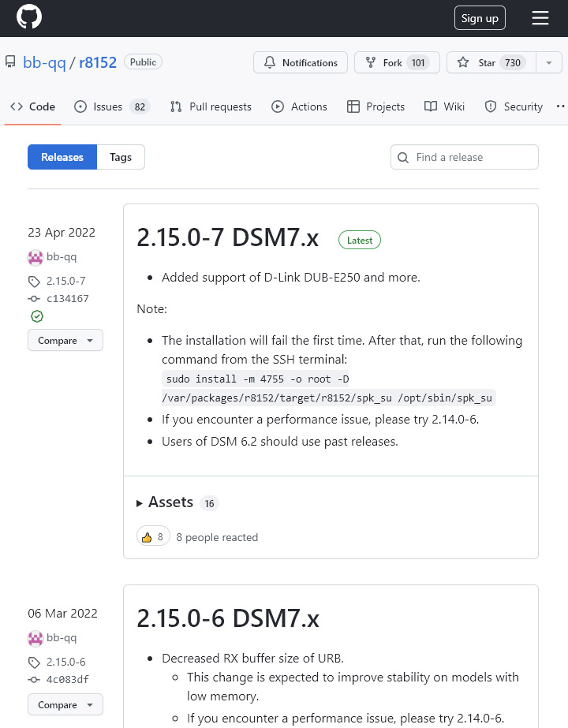
Task: Open Compare dropdown for release 2.15.0-6
Action: 65,705
